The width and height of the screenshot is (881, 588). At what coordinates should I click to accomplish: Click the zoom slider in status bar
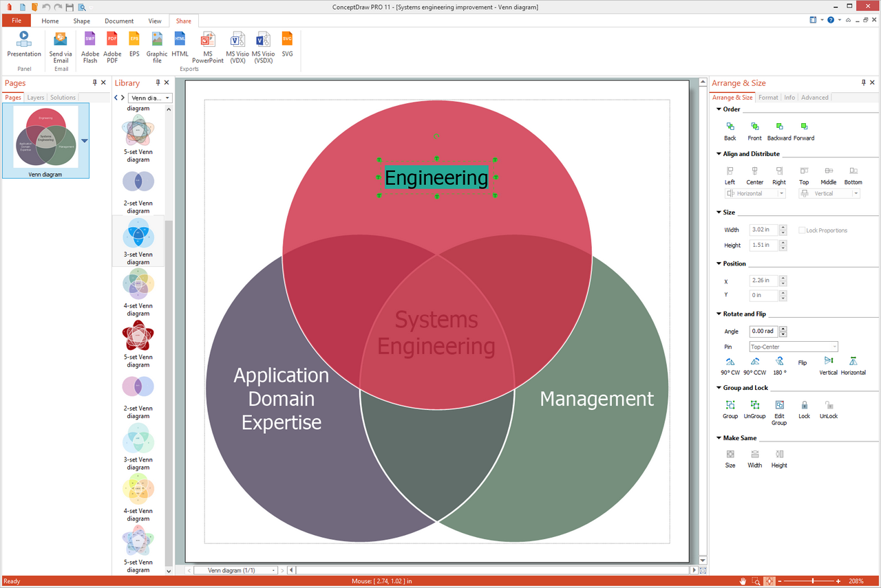point(812,582)
